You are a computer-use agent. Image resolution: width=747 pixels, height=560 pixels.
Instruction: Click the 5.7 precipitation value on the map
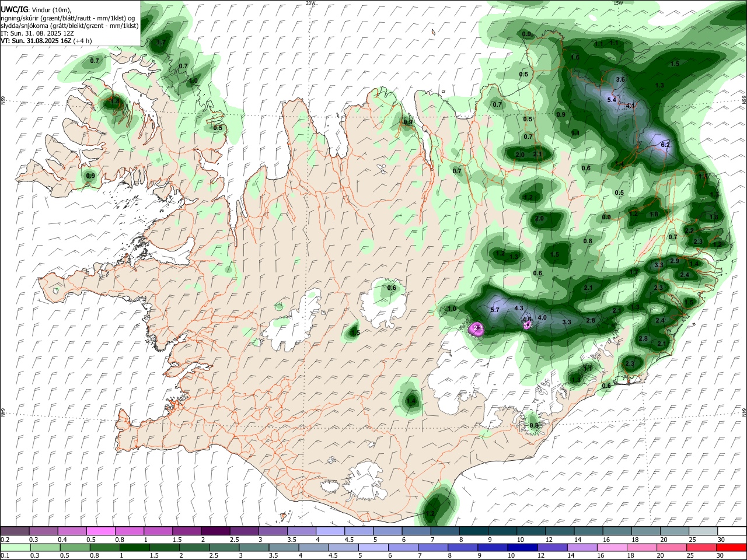tap(495, 310)
